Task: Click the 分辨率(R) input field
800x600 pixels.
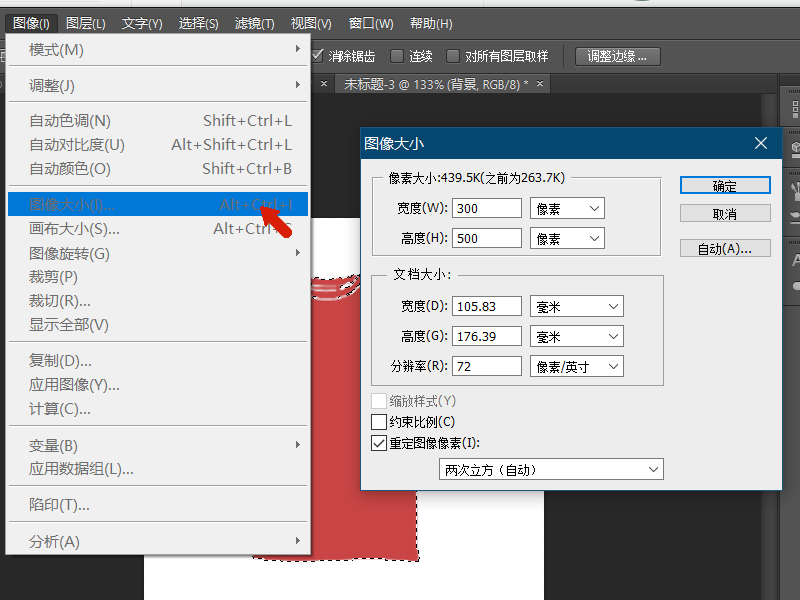Action: [x=487, y=366]
